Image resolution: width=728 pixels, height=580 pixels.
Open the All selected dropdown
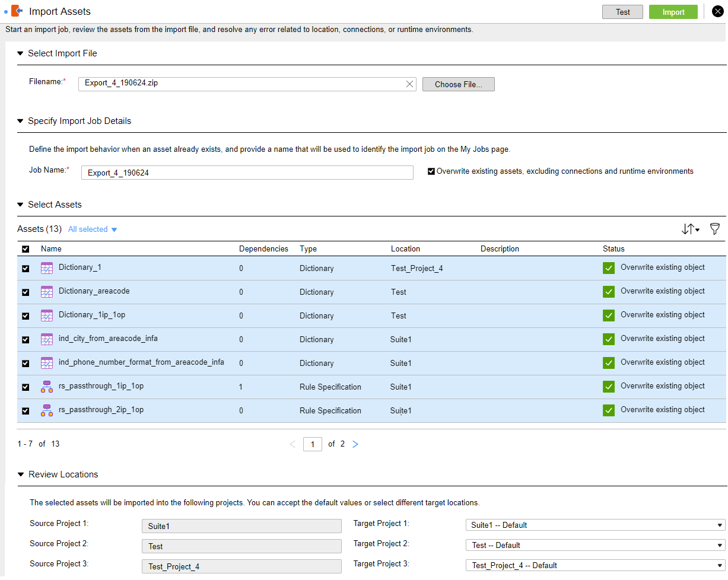pos(93,230)
